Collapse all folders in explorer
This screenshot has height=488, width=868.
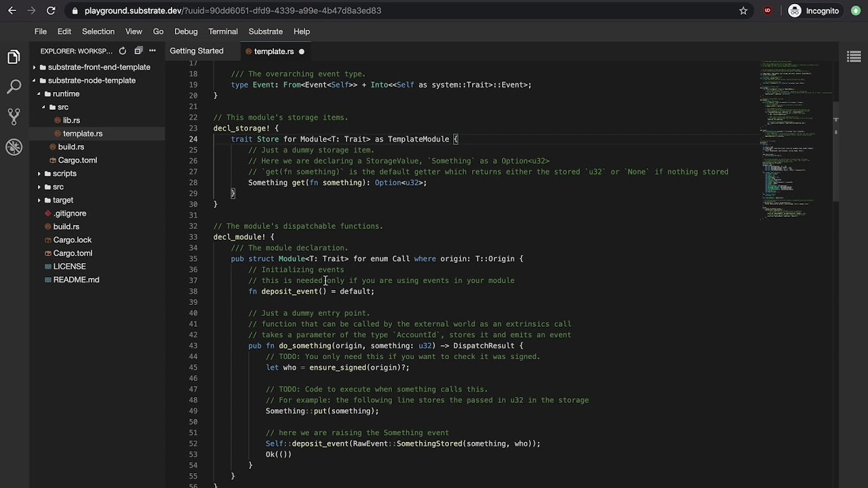138,51
